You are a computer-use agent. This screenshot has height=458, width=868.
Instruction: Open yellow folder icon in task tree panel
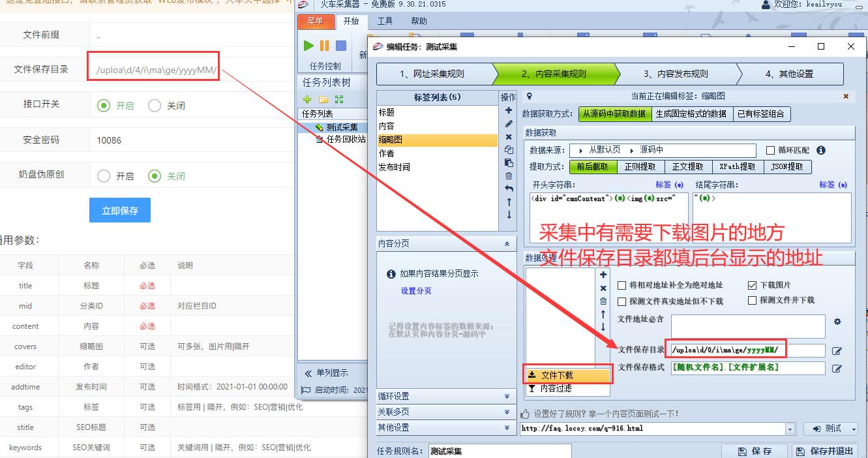tap(323, 99)
